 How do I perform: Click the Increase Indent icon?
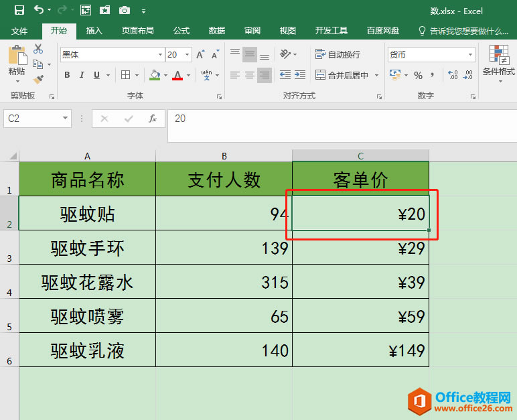click(303, 75)
